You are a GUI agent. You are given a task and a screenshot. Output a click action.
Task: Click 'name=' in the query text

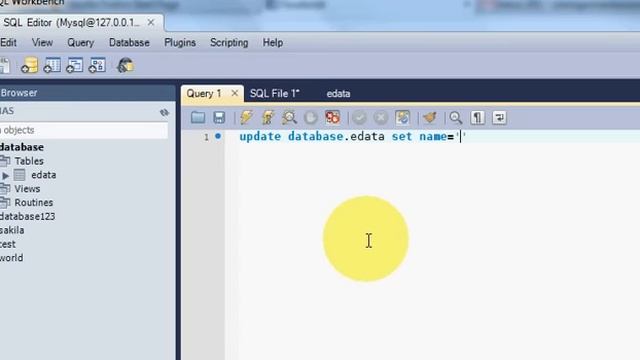(437, 137)
